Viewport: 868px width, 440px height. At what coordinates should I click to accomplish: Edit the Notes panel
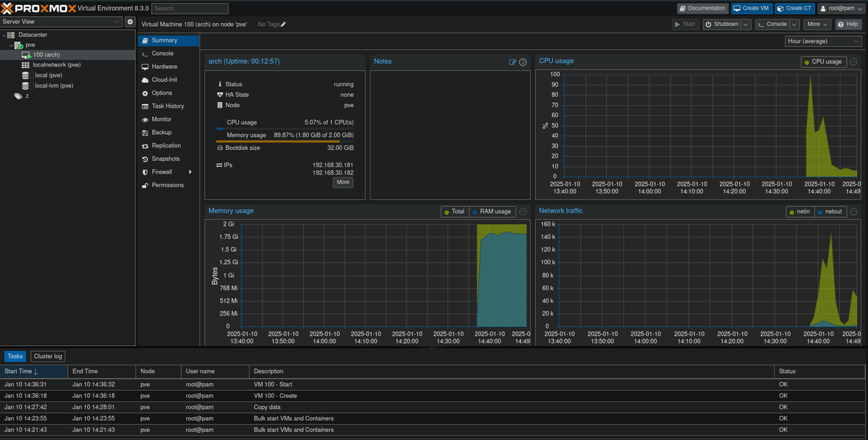pyautogui.click(x=513, y=62)
